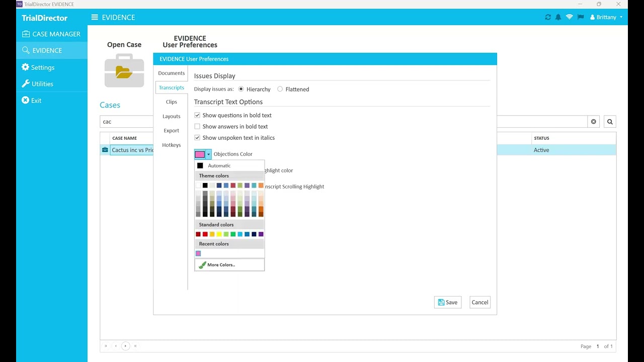Click the Wi-Fi connection status icon
The image size is (644, 362).
click(x=569, y=17)
